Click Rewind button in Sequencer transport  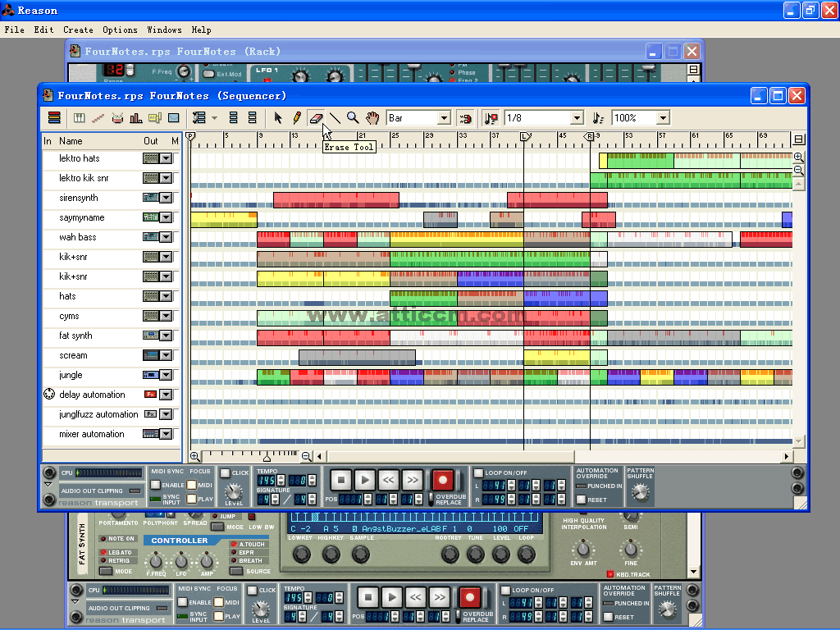388,480
